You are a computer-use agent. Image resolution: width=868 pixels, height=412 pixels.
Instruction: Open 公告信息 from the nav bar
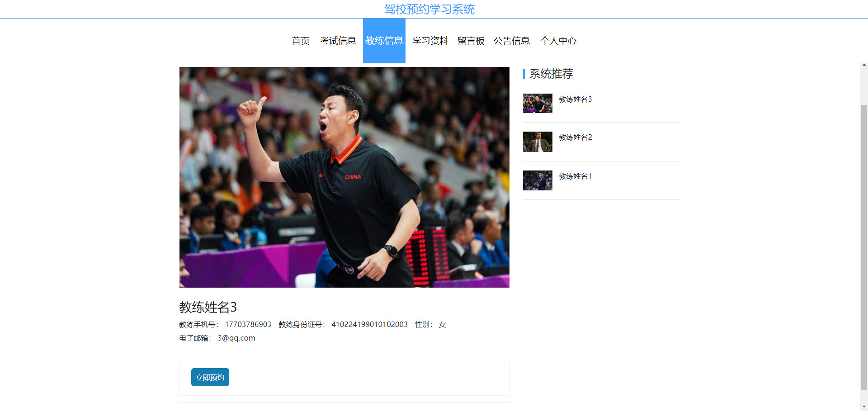click(511, 41)
